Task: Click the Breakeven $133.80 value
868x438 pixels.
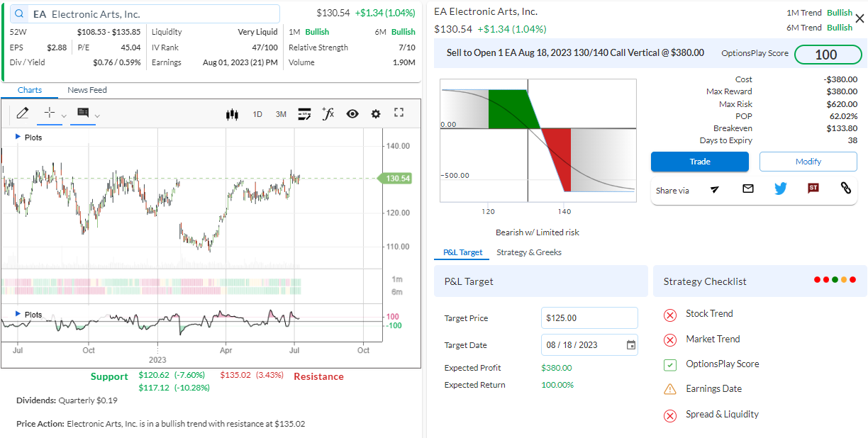Action: (x=842, y=128)
